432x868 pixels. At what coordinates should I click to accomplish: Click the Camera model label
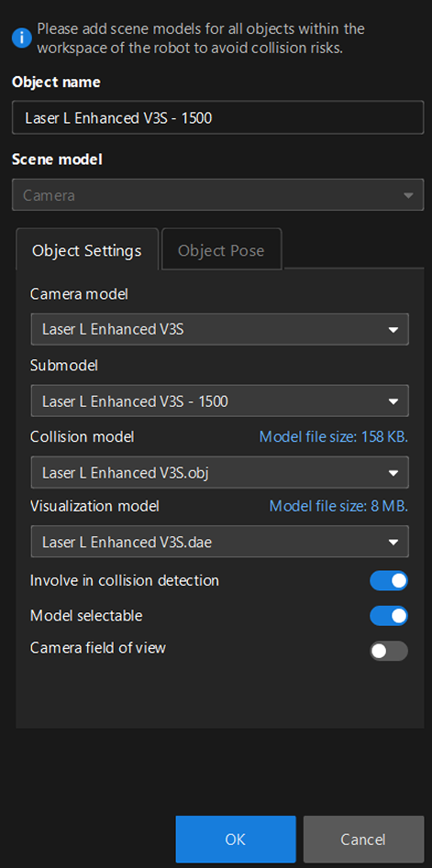tap(79, 294)
